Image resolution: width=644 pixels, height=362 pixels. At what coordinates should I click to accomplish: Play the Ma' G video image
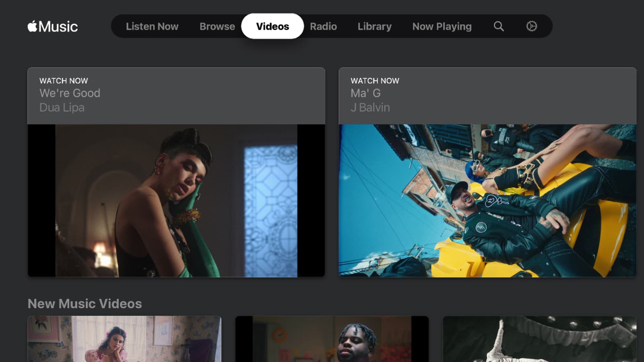pos(487,200)
